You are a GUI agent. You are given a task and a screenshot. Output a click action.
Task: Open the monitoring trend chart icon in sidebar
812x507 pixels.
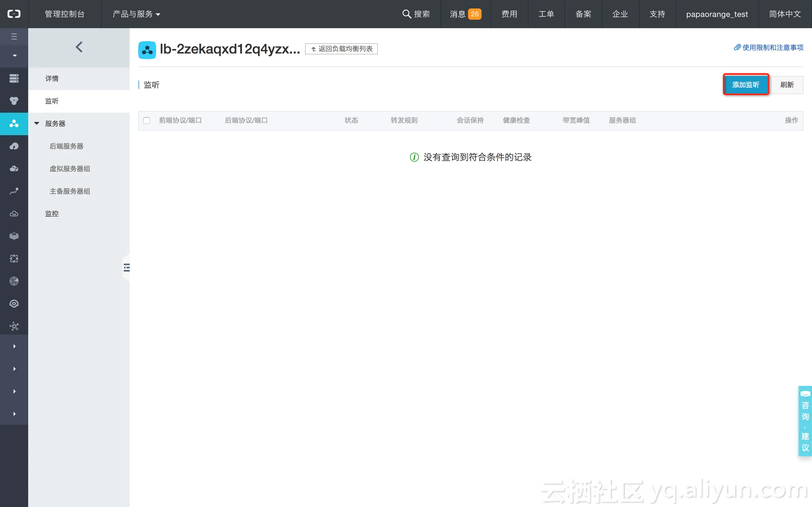14,191
